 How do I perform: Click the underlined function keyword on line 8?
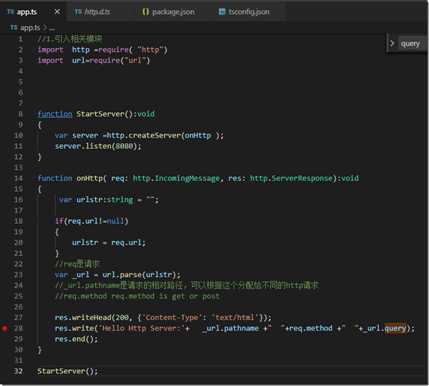55,114
